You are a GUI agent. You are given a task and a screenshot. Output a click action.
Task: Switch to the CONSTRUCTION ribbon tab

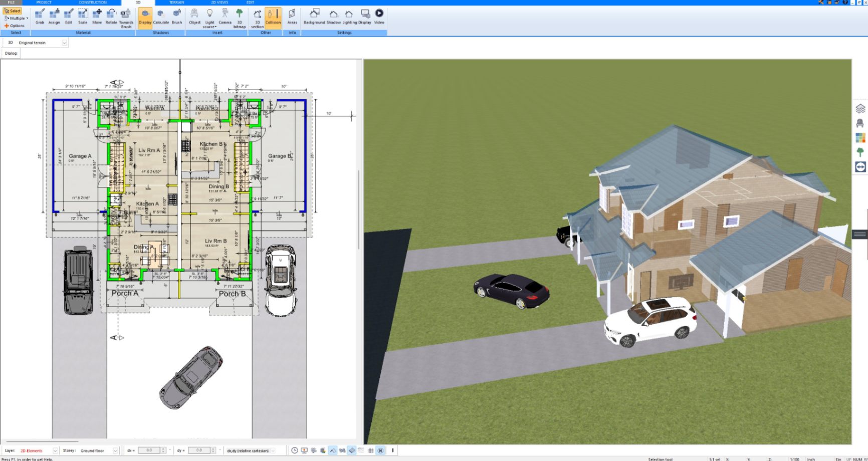point(93,3)
